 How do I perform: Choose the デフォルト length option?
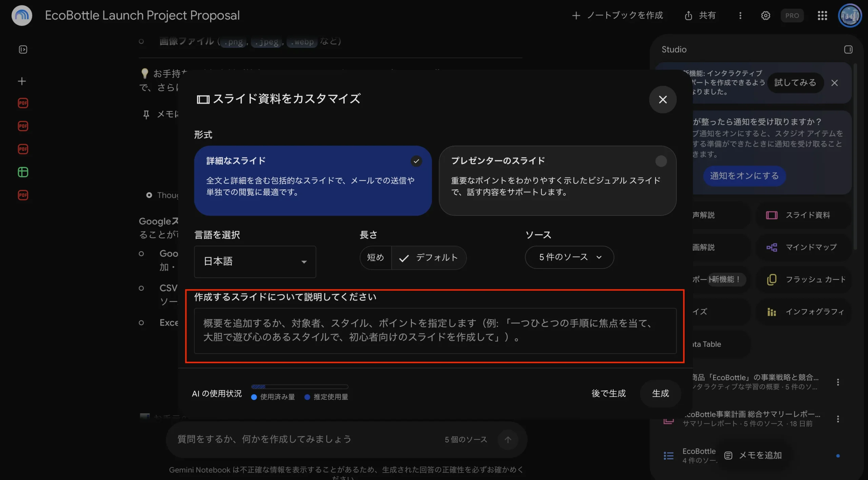click(429, 258)
